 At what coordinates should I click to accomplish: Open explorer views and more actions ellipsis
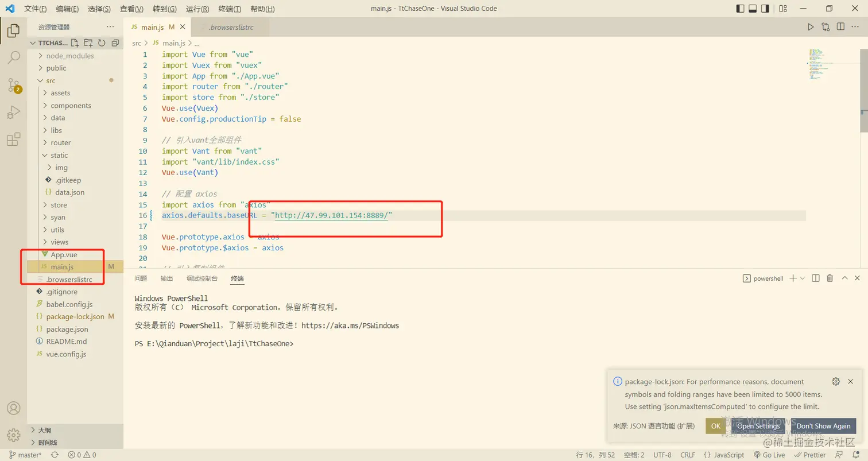click(110, 27)
